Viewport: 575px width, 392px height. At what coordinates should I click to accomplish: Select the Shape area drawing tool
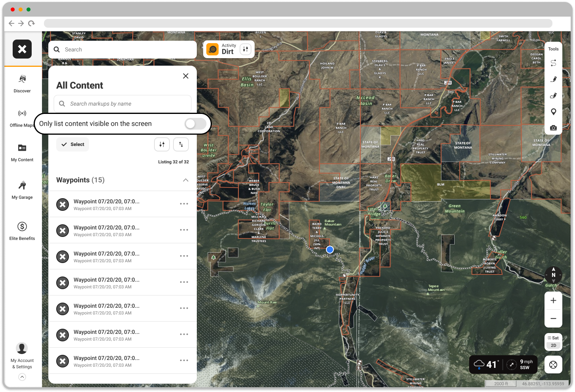[x=553, y=95]
